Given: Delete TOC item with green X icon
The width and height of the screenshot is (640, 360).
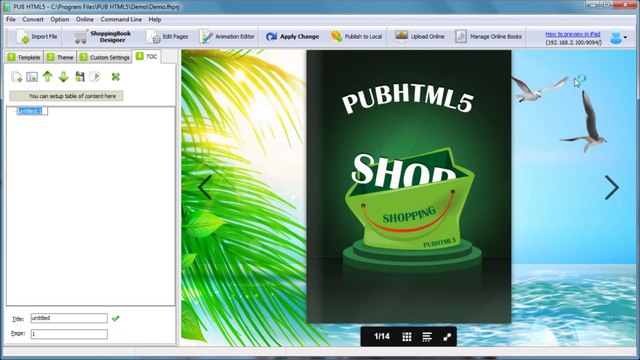Looking at the screenshot, I should pos(116,76).
